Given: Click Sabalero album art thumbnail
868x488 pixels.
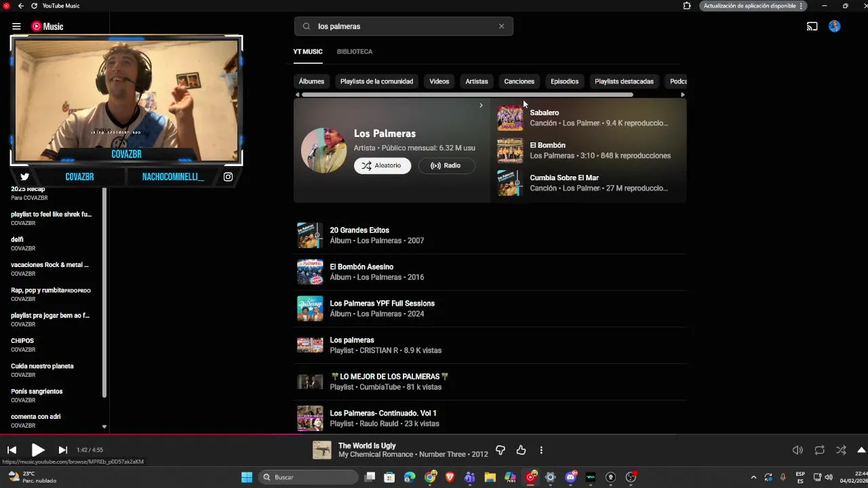Looking at the screenshot, I should [510, 118].
